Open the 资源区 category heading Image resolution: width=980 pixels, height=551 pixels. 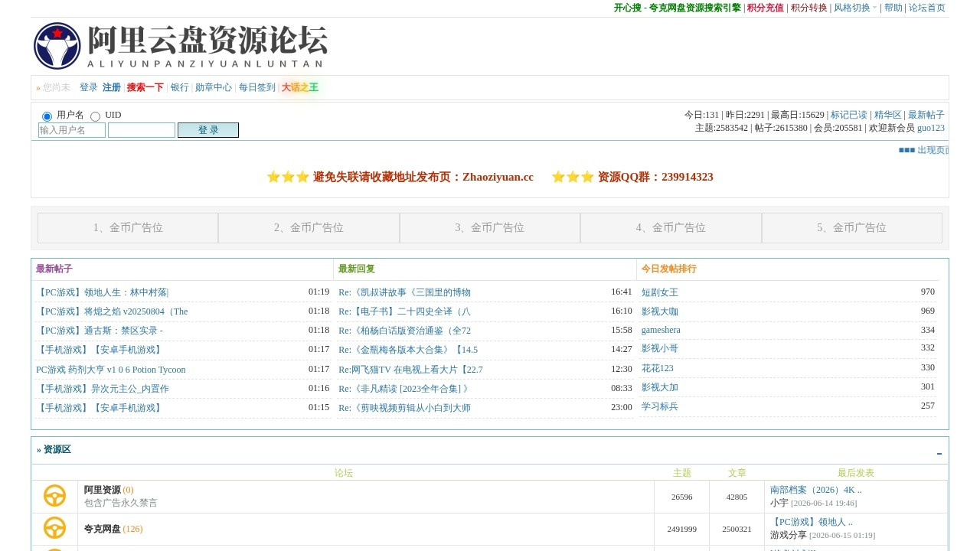pyautogui.click(x=57, y=450)
